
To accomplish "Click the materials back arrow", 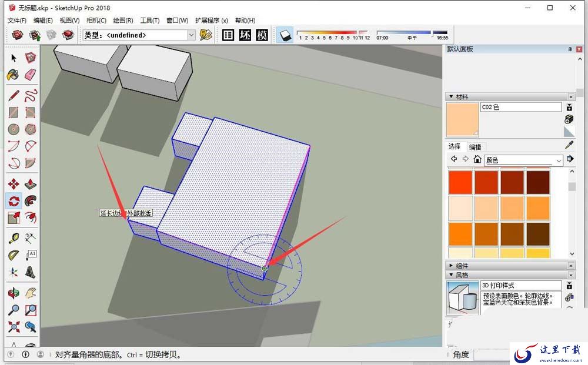I will click(454, 159).
